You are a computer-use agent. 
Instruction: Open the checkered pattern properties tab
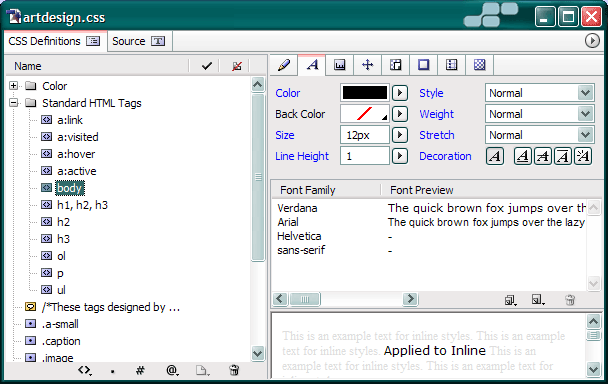(x=480, y=65)
